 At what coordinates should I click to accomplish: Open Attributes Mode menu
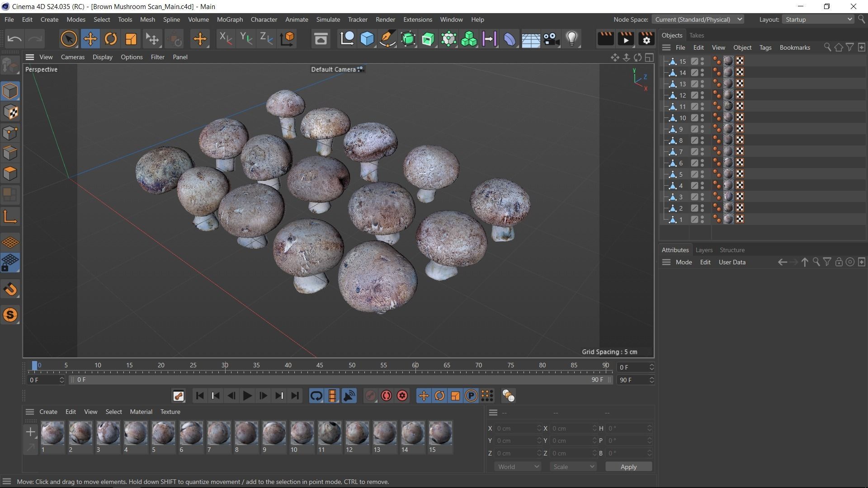point(684,262)
